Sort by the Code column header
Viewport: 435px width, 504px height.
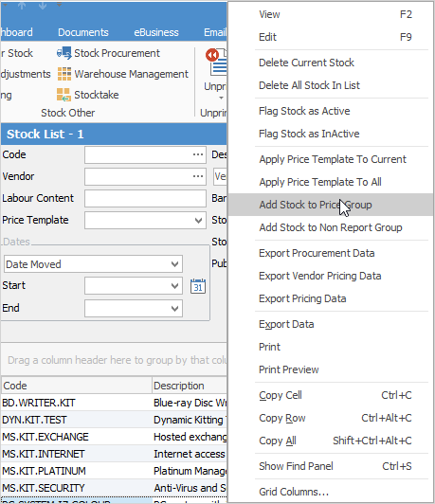[x=77, y=386]
